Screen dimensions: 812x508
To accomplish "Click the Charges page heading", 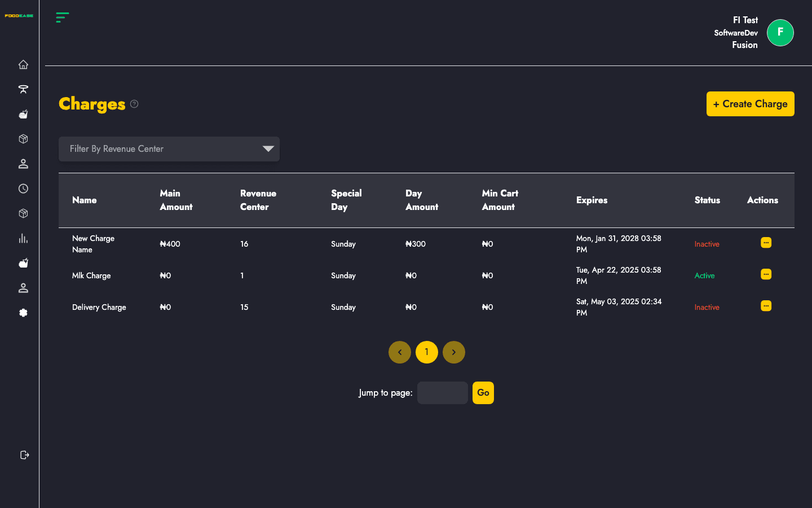I will coord(92,104).
